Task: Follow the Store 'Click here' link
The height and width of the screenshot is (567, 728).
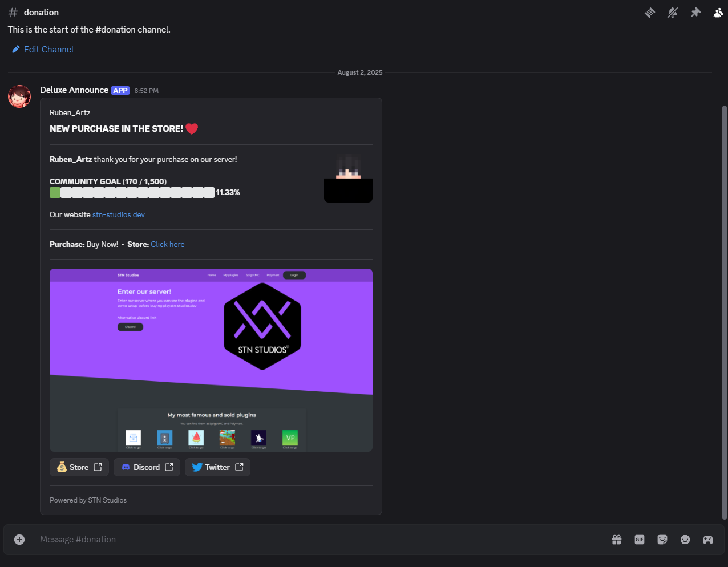Action: coord(168,245)
